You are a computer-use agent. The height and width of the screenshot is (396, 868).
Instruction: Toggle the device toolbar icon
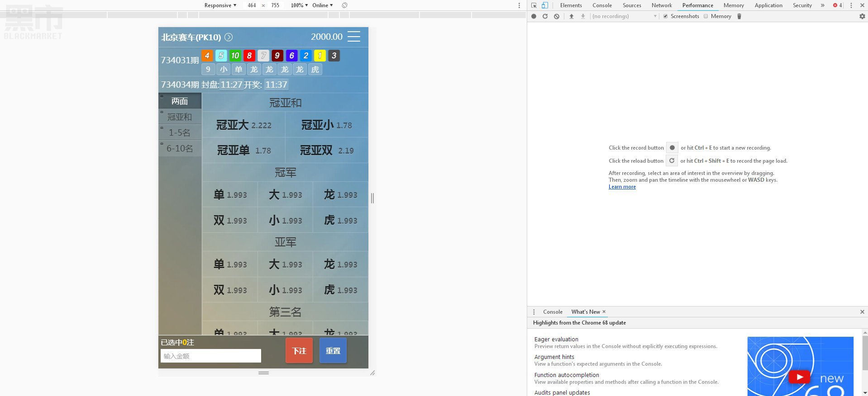[545, 5]
